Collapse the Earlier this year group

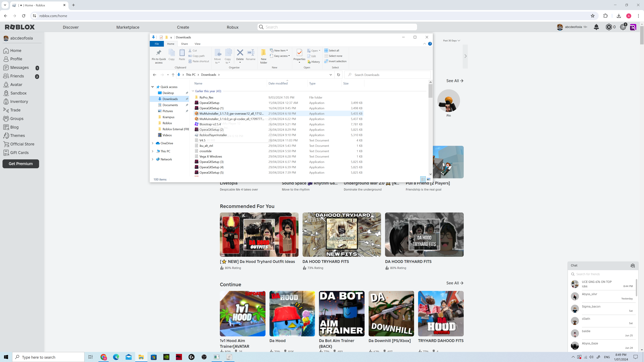click(x=193, y=91)
